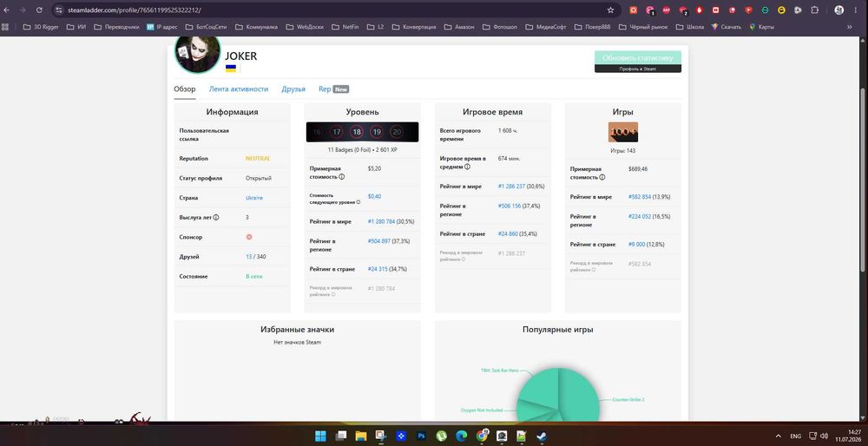Screen dimensions: 868x446
Task: Click the Обновить статистику button
Action: (638, 57)
